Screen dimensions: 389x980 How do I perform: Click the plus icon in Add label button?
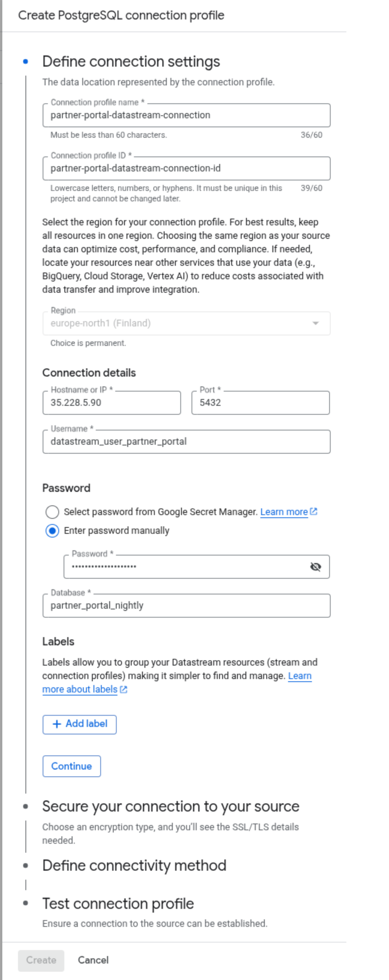(x=56, y=724)
